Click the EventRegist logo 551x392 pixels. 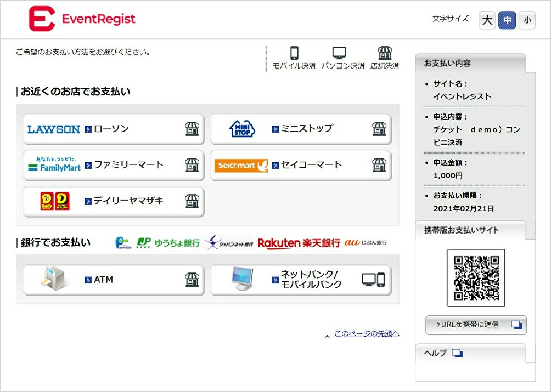click(x=82, y=19)
